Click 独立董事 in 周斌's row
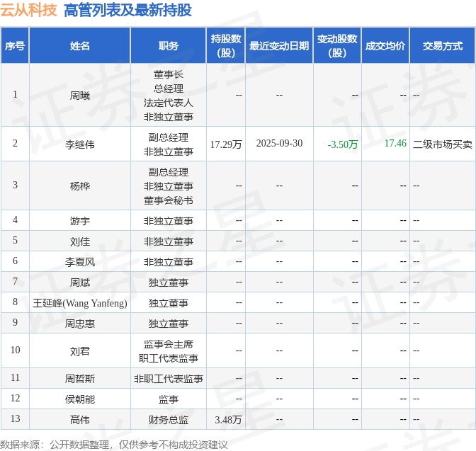Screen dimensions: 476x451 [169, 282]
